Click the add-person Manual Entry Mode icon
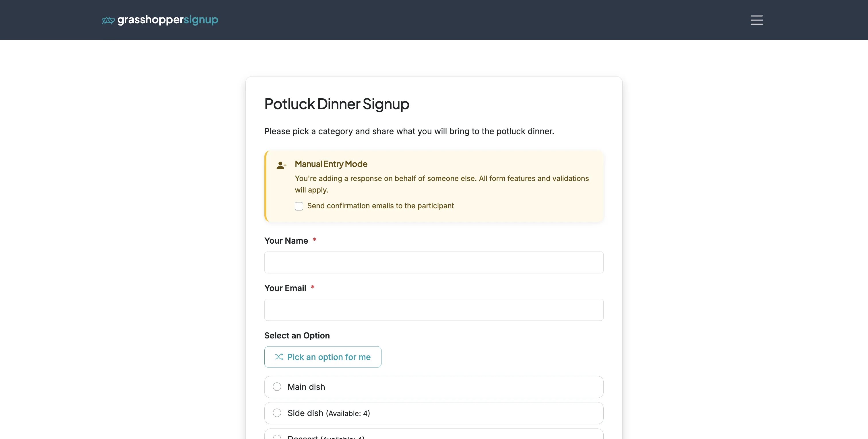 click(x=282, y=165)
